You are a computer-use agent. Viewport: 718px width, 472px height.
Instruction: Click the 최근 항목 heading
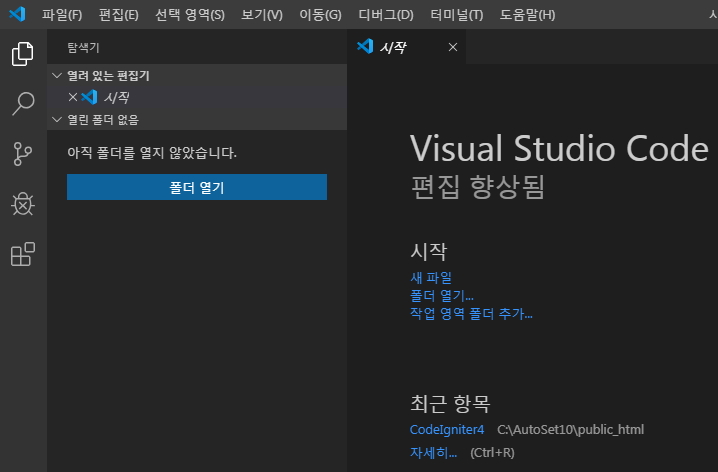click(x=450, y=403)
